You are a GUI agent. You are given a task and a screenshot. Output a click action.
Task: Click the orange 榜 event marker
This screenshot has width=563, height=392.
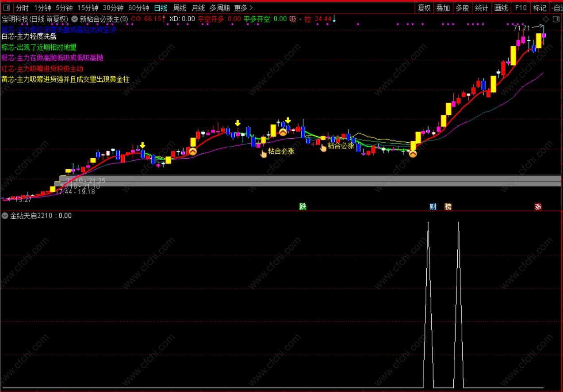point(448,206)
